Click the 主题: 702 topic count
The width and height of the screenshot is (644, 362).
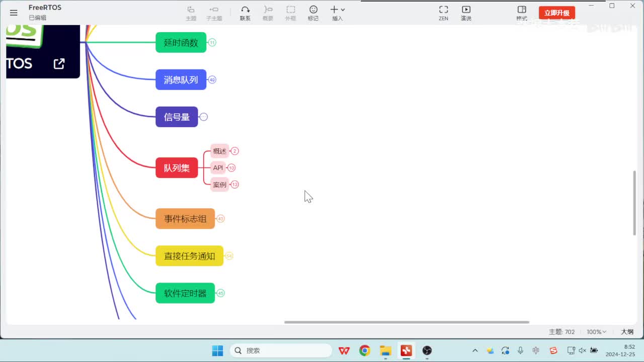[x=561, y=332]
